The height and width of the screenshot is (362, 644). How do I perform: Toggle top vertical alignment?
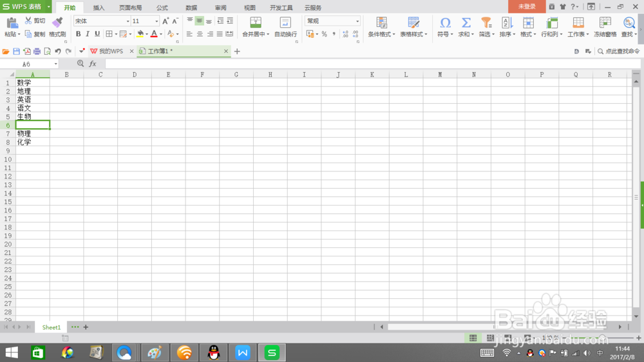[190, 21]
